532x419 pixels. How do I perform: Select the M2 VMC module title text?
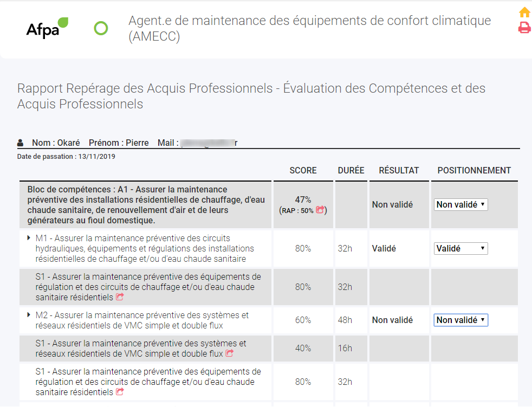tap(142, 320)
